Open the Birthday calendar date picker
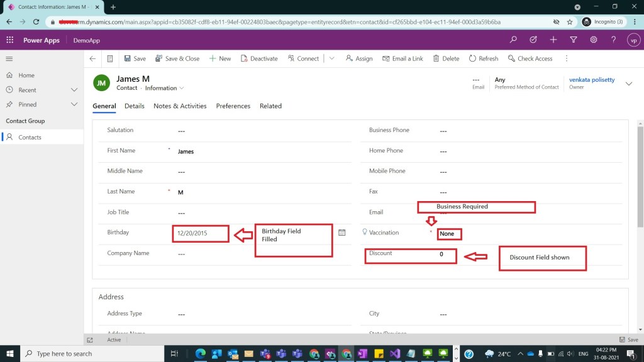 (x=342, y=233)
